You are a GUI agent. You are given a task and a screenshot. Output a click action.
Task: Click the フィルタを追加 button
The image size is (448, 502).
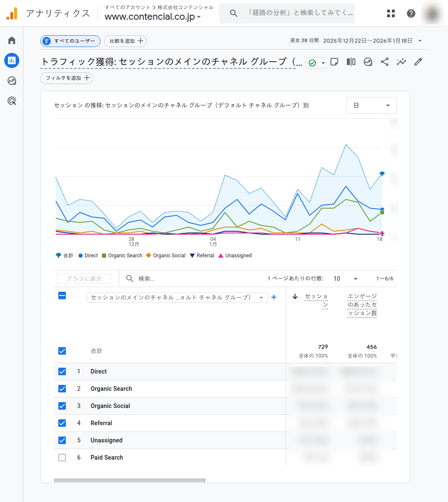pyautogui.click(x=66, y=78)
